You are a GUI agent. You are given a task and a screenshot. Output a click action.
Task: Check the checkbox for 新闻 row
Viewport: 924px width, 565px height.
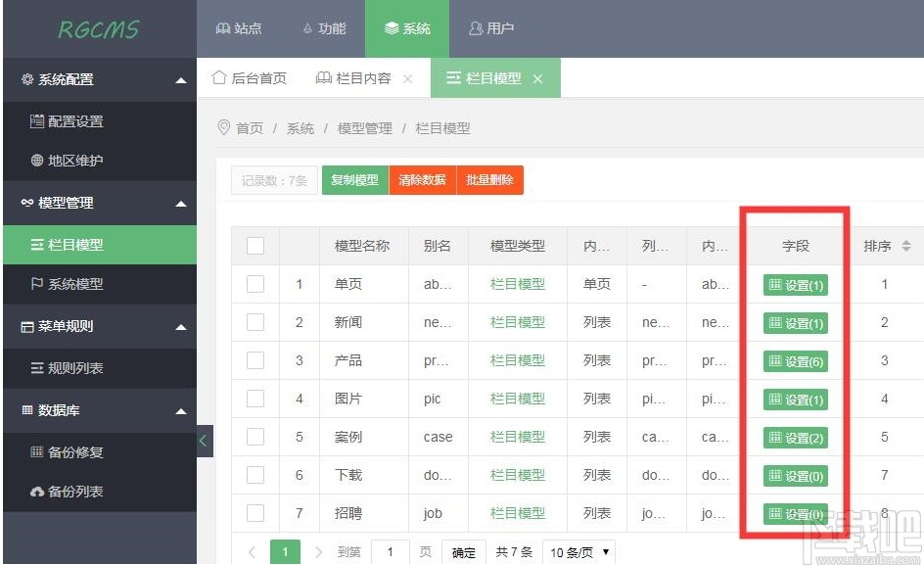tap(255, 322)
